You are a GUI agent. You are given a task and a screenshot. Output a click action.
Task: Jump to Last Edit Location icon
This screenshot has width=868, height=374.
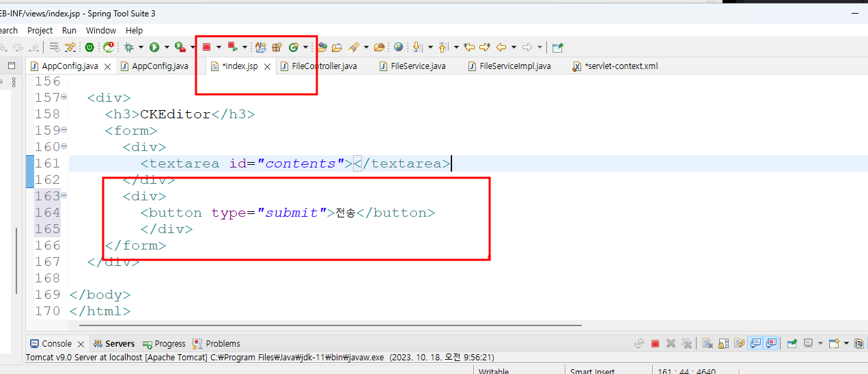[x=469, y=47]
